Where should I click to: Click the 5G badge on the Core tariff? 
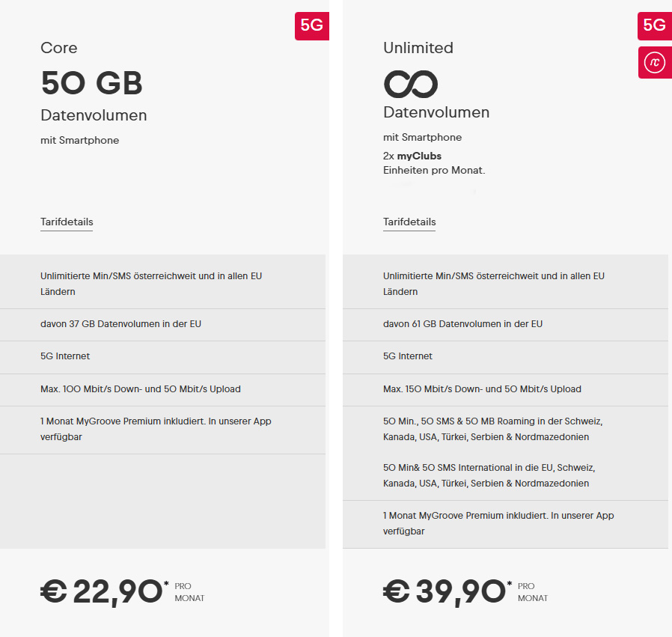click(x=311, y=25)
